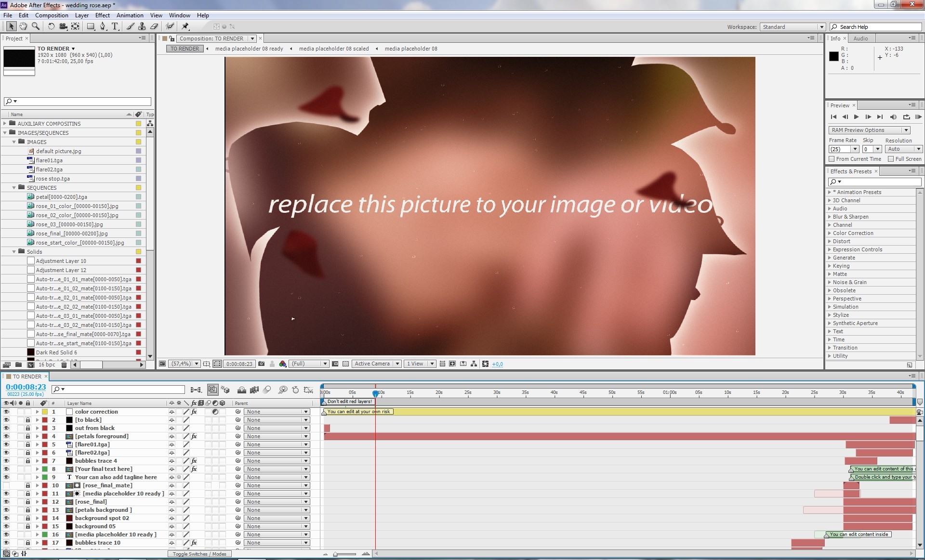Click the Toggle Switches / Modes button

point(199,554)
